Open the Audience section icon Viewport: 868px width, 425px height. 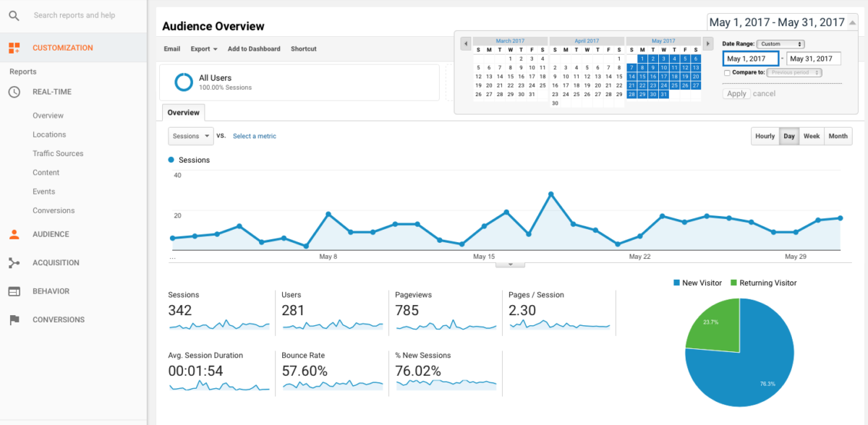pyautogui.click(x=14, y=233)
